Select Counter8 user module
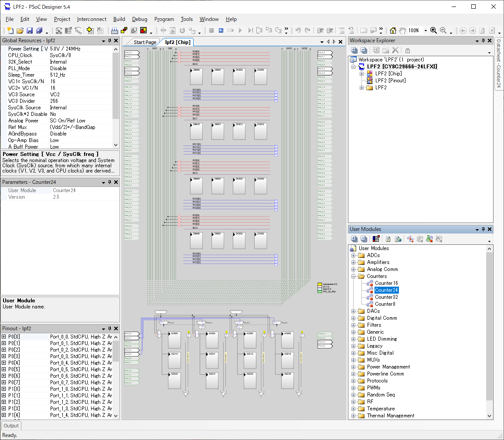504x440 pixels. click(x=385, y=304)
